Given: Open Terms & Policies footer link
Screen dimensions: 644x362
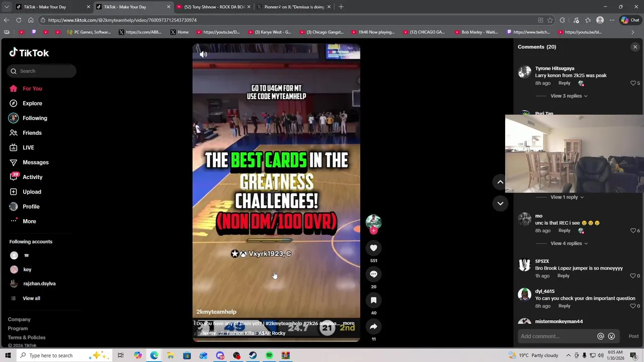Looking at the screenshot, I should (27, 337).
